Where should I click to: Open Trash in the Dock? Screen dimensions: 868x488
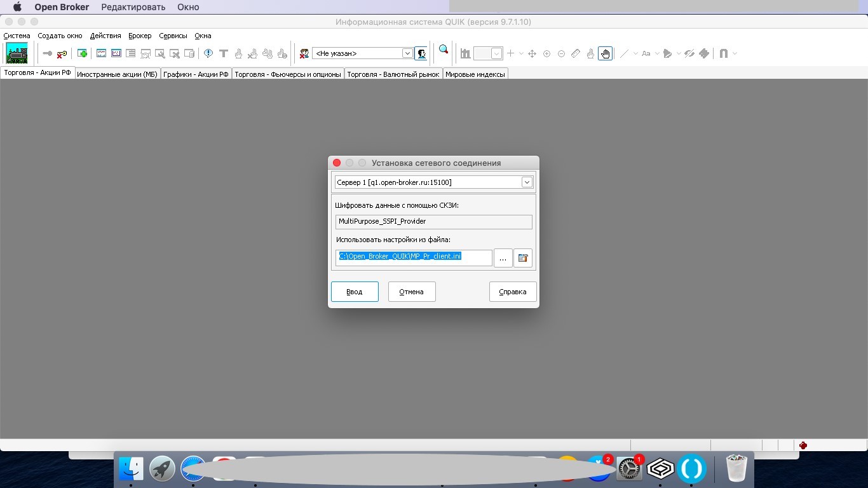pyautogui.click(x=736, y=468)
